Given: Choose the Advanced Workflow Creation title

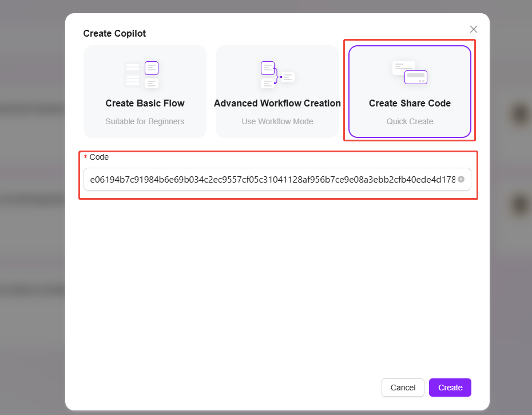Looking at the screenshot, I should pyautogui.click(x=277, y=103).
